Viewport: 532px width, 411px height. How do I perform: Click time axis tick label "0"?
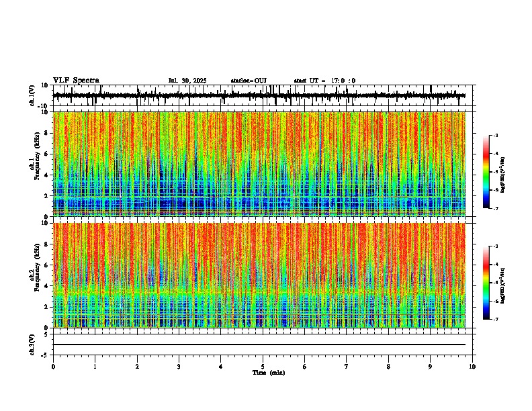point(53,367)
